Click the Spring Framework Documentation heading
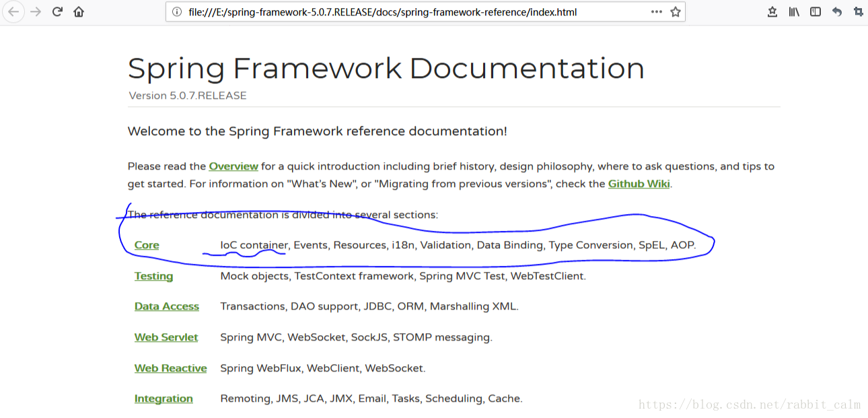This screenshot has height=418, width=868. pyautogui.click(x=386, y=69)
